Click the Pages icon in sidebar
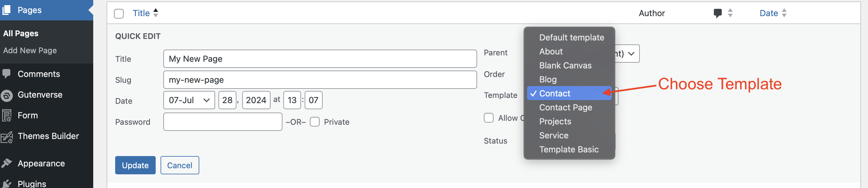The width and height of the screenshot is (868, 188). [x=6, y=10]
